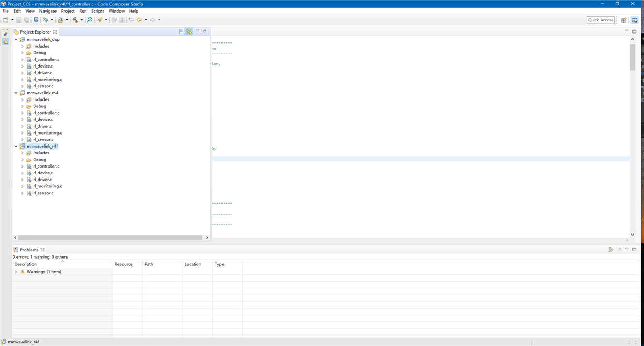Click the Debug folder icon under mmwavelink_dsp
Screen dimensions: 644x346
29,53
